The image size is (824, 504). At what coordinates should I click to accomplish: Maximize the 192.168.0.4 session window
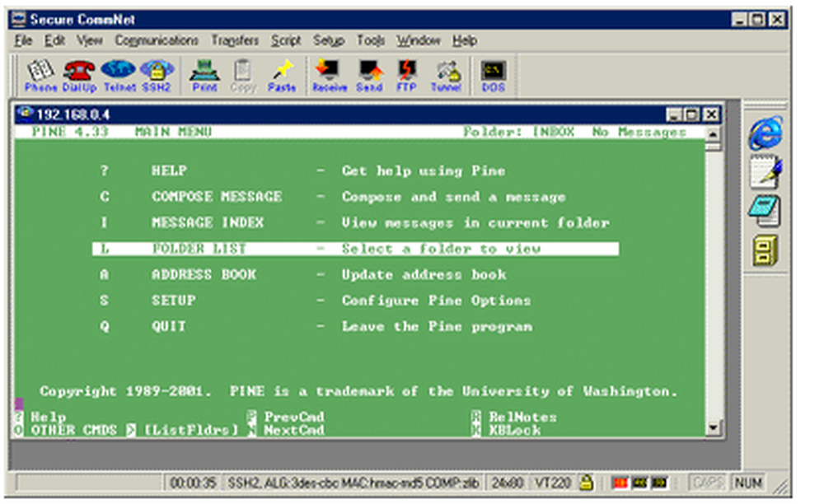[693, 114]
